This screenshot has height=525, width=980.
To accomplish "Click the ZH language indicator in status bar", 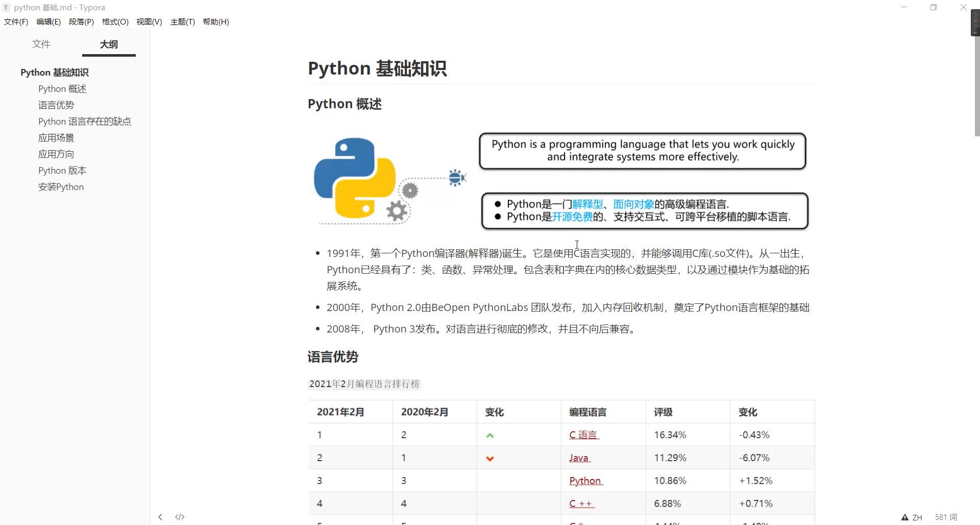I will coord(917,517).
